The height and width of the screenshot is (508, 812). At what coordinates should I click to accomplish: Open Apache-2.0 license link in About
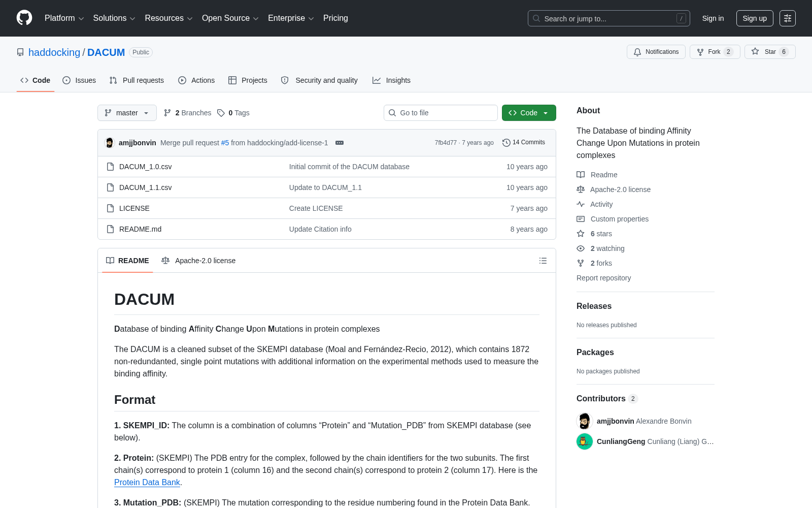click(614, 189)
